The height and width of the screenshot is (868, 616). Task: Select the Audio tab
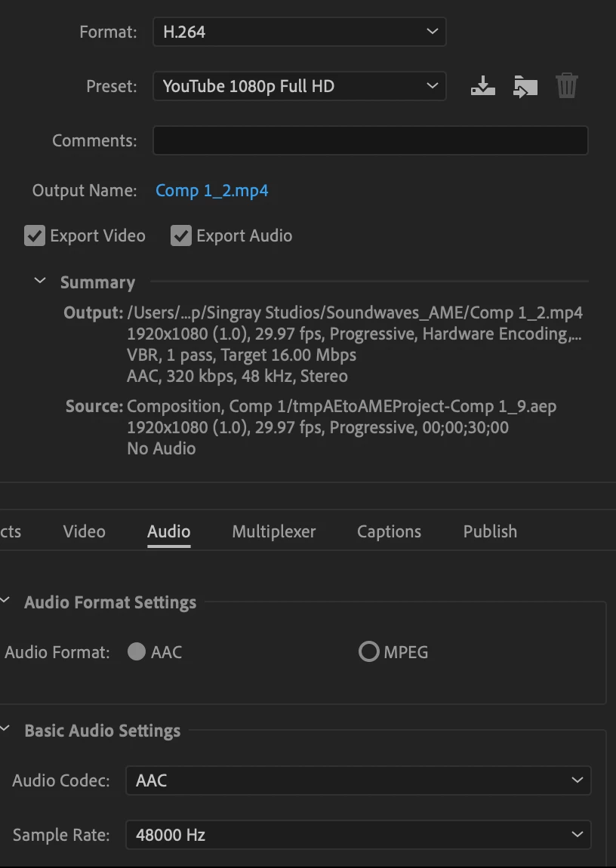[169, 531]
